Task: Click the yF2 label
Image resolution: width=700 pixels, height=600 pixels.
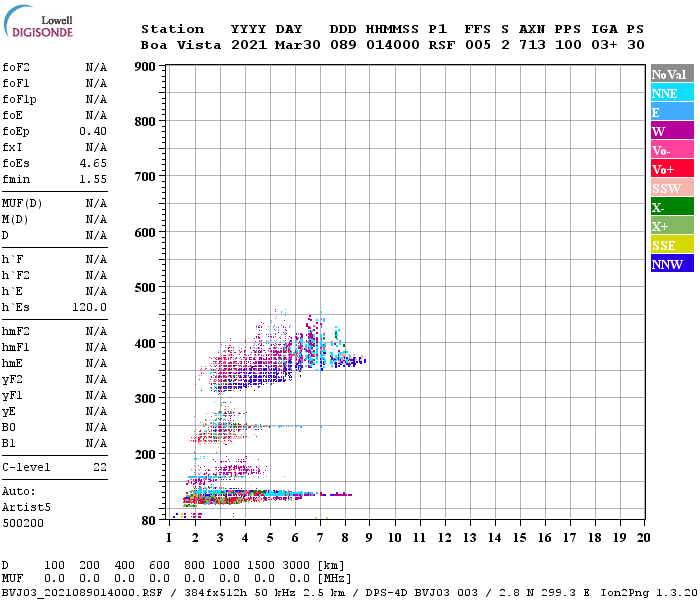Action: click(x=12, y=379)
